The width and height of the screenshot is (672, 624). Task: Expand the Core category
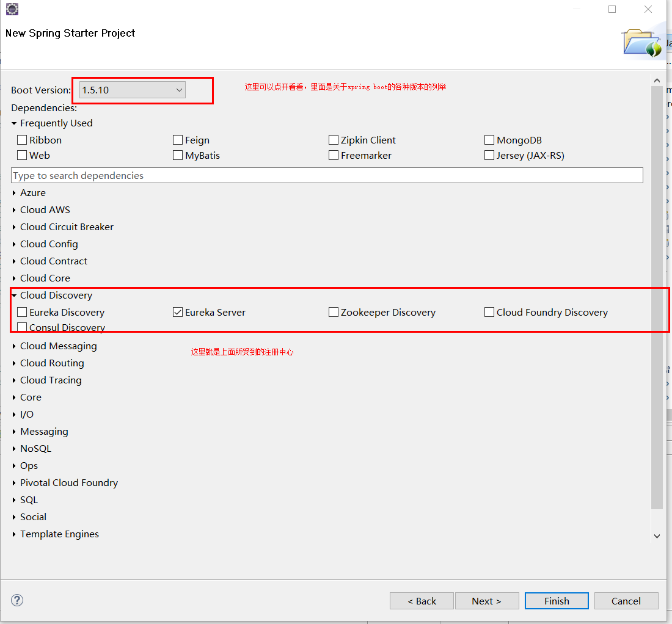coord(14,397)
